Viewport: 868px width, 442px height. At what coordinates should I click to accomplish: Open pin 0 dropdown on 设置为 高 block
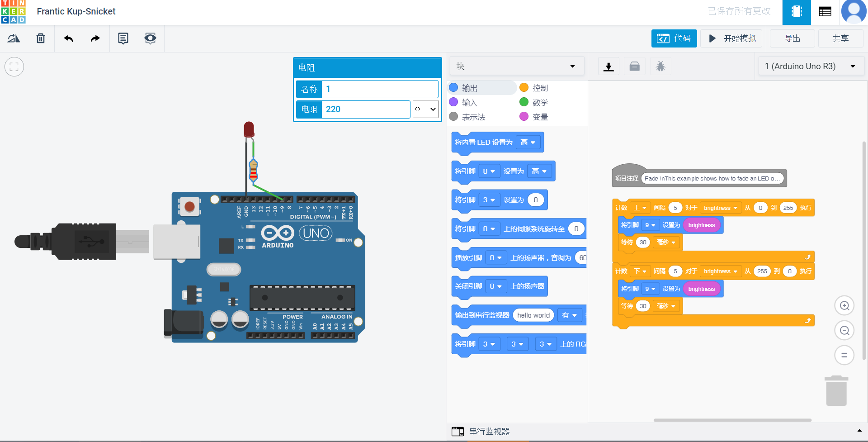click(489, 171)
